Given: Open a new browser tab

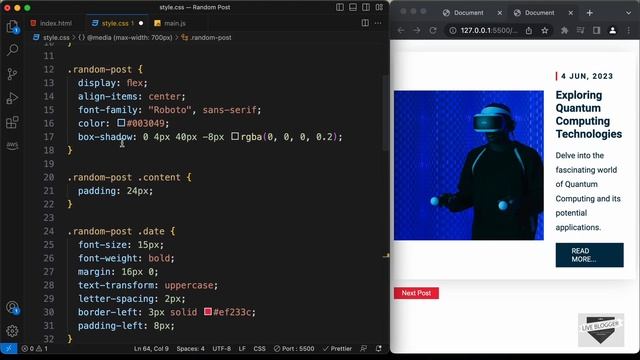Looking at the screenshot, I should tap(589, 13).
